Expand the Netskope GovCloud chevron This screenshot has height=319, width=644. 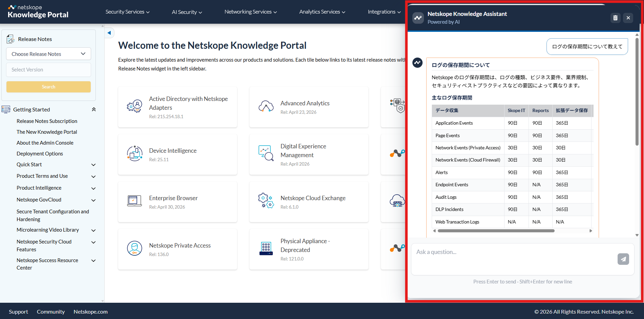pyautogui.click(x=93, y=200)
